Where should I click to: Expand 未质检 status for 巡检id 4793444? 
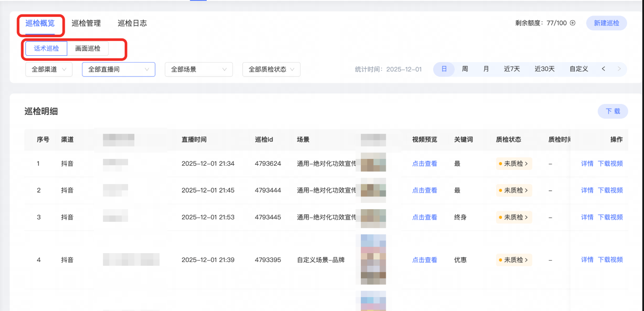point(514,190)
